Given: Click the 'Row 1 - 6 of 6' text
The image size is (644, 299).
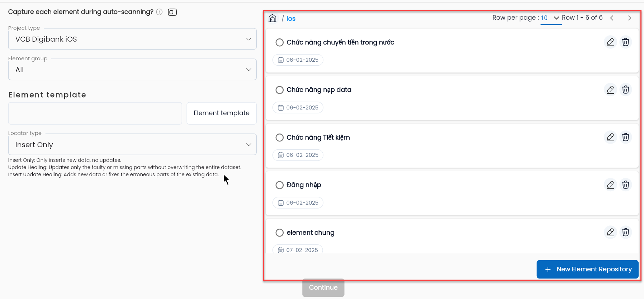Looking at the screenshot, I should (582, 18).
